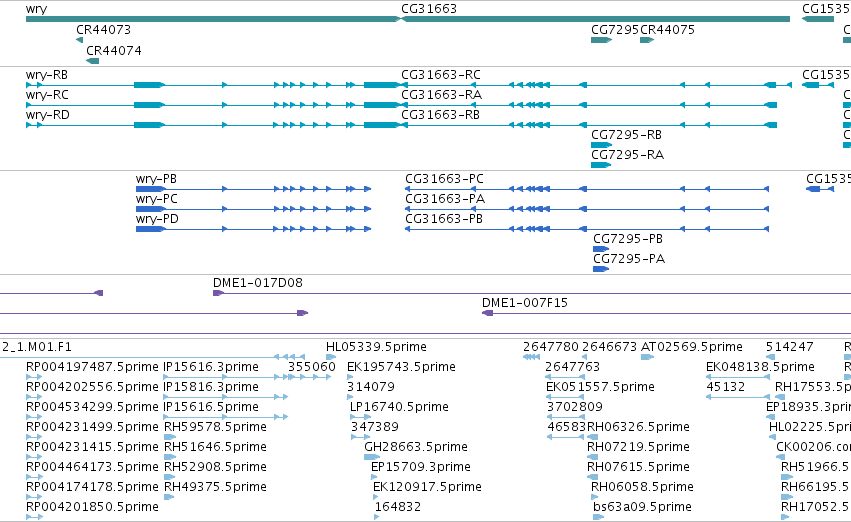The image size is (851, 522).
Task: Click feature 2647763
Action: click(x=573, y=367)
